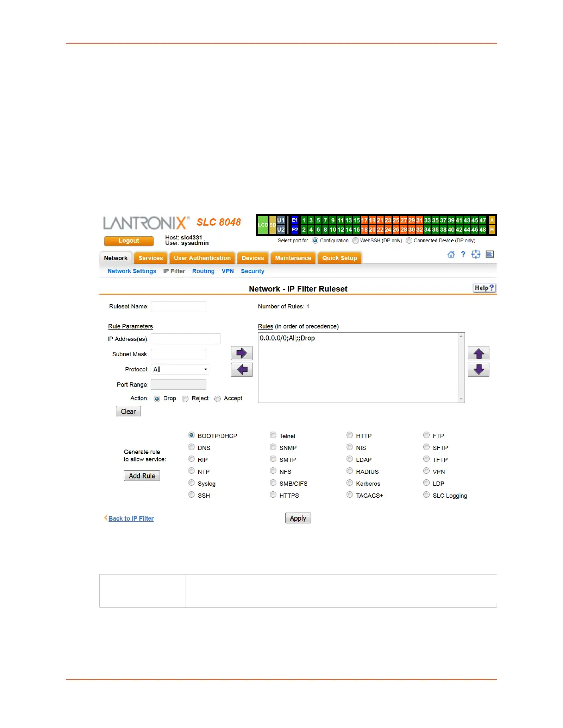Click the Home icon in the toolbar
The image size is (563, 728).
pos(451,254)
